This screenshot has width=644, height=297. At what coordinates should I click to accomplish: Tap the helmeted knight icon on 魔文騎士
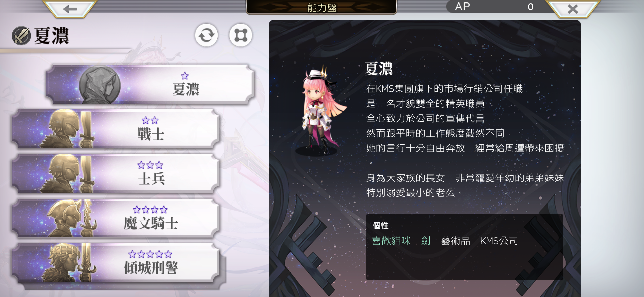pyautogui.click(x=71, y=218)
